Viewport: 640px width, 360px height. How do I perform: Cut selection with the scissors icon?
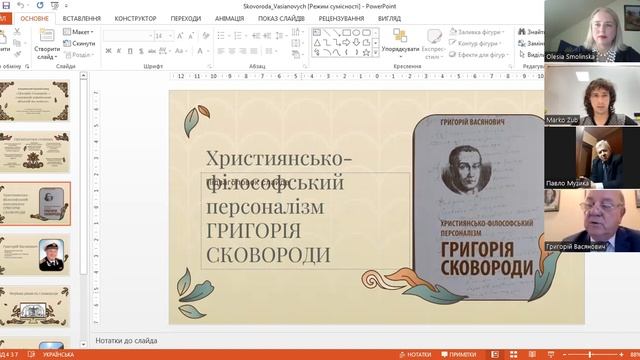point(17,31)
